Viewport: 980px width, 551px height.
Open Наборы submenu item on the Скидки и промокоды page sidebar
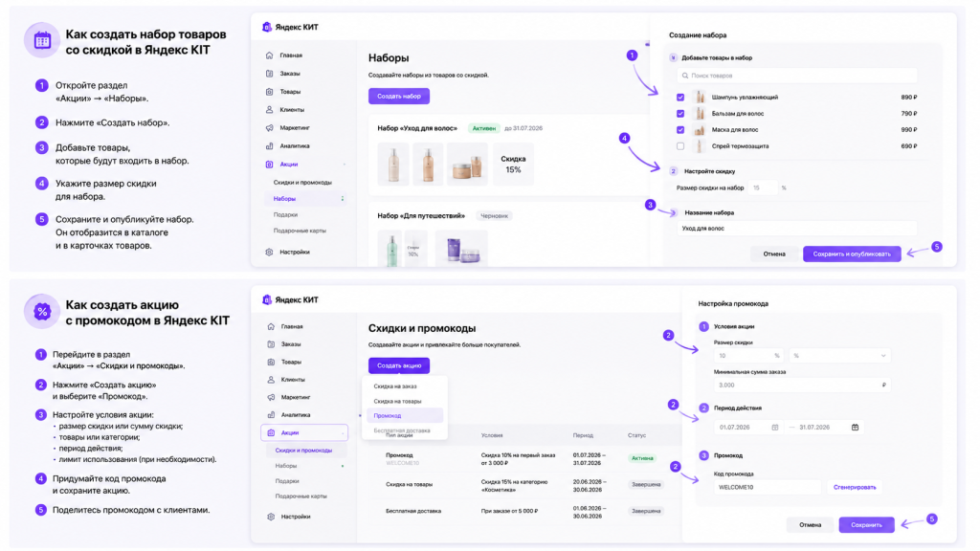[x=286, y=466]
